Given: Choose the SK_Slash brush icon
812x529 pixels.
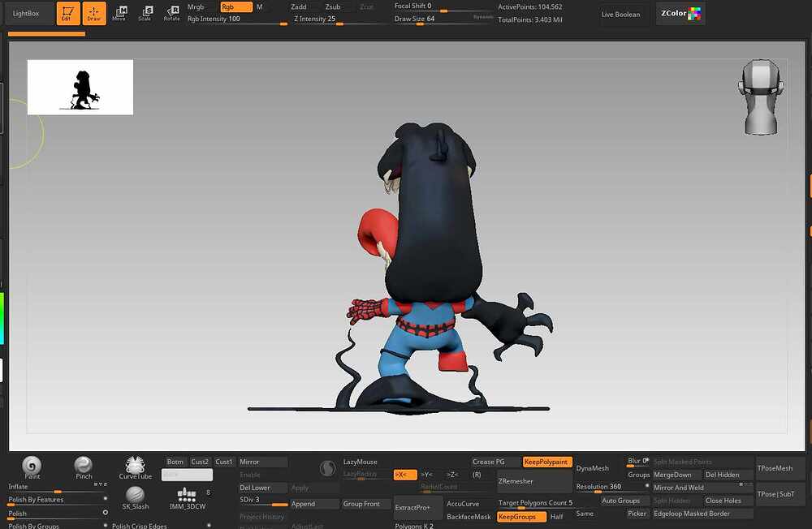Looking at the screenshot, I should click(135, 498).
